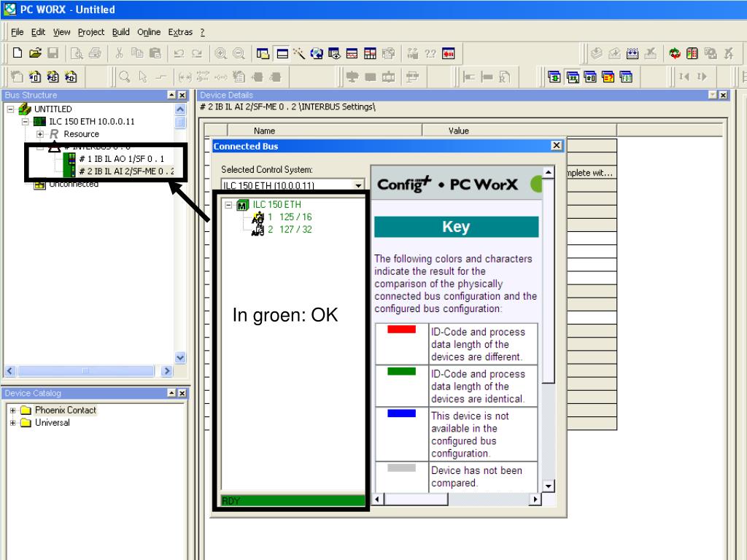
Task: Click the red-green circular arrows rebuild icon
Action: (x=675, y=52)
